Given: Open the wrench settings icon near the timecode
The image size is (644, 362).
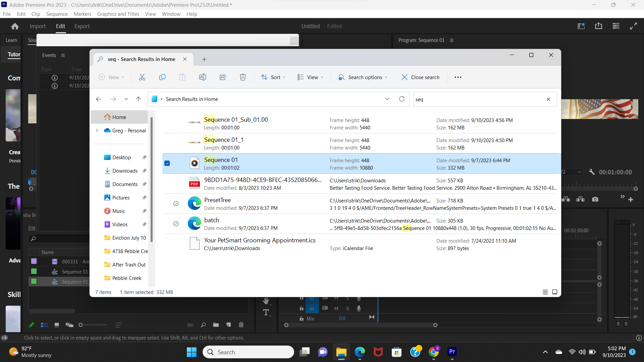Looking at the screenshot, I should [x=592, y=172].
